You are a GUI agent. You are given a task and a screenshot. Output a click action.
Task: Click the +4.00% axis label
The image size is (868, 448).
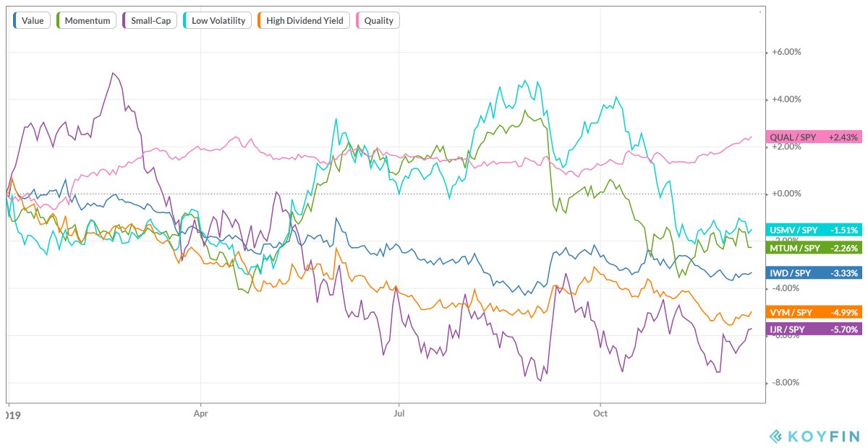[786, 99]
